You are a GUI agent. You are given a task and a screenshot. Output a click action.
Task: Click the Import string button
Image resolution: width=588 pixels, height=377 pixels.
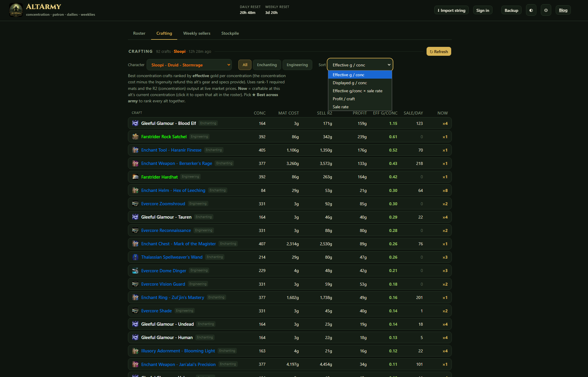coord(451,10)
